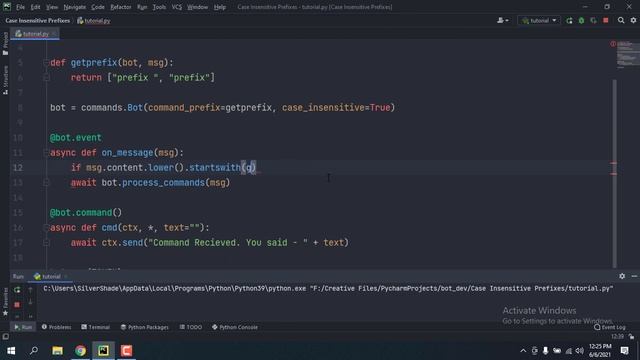Open Windows notification center
Image resolution: width=640 pixels, height=360 pixels.
(624, 351)
